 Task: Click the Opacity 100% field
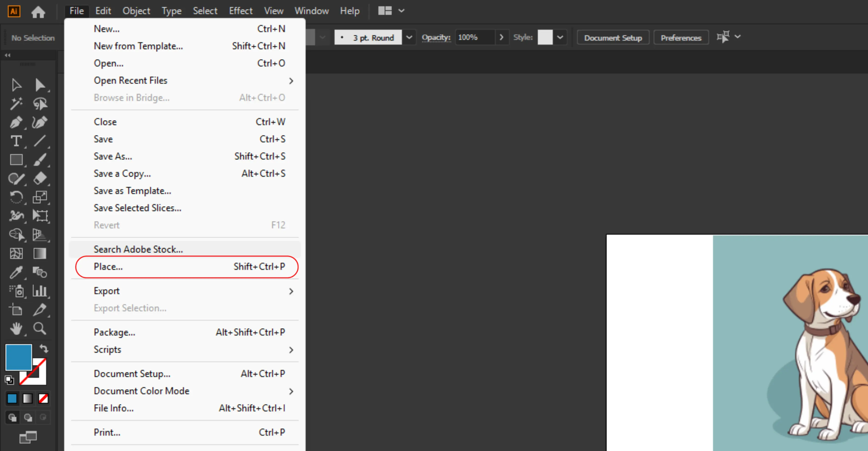pyautogui.click(x=475, y=37)
